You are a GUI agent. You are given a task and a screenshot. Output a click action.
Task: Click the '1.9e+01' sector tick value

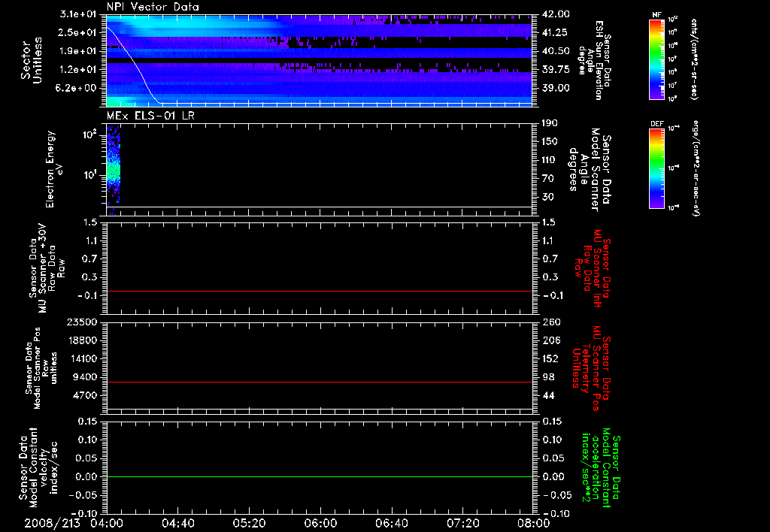[x=78, y=51]
